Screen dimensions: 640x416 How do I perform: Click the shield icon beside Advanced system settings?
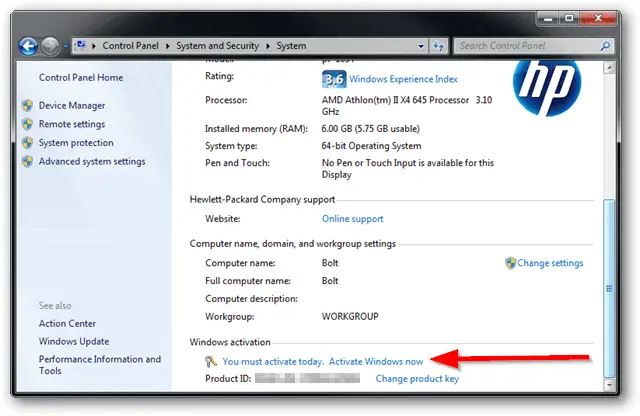(x=27, y=161)
